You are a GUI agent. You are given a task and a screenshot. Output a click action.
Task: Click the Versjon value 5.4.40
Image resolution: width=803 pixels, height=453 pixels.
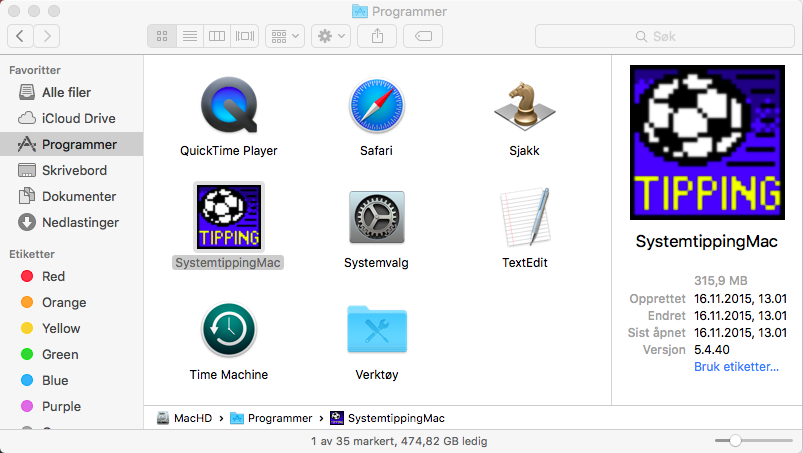[x=712, y=350]
